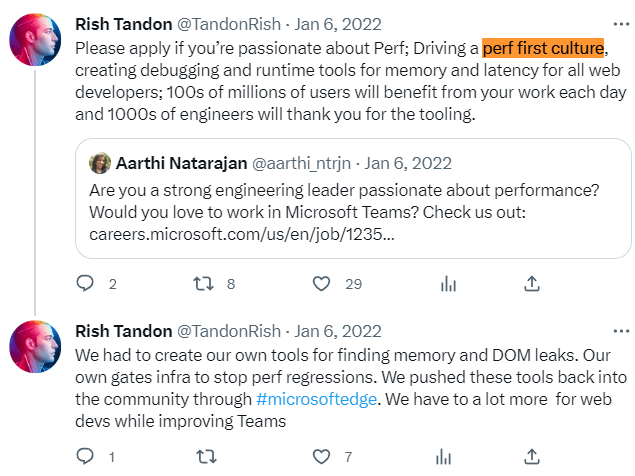The image size is (635, 476).
Task: Share the first Rish Tandon tweet
Action: click(532, 284)
